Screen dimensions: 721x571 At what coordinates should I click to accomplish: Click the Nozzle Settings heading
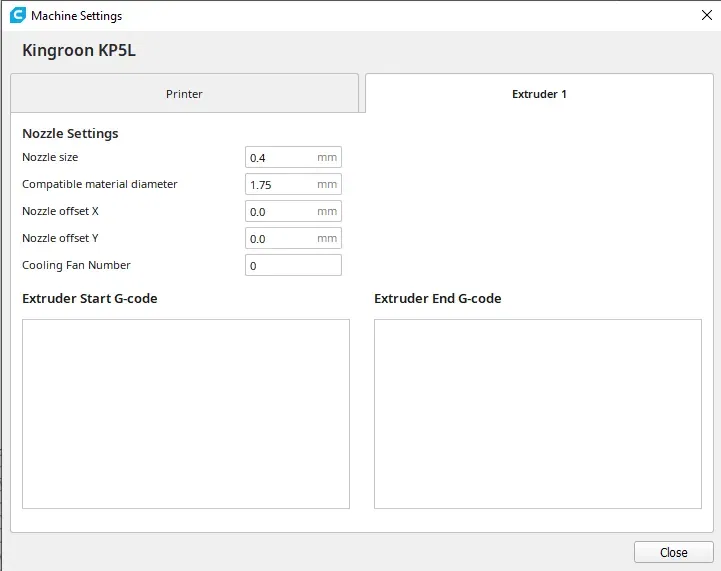(x=70, y=133)
